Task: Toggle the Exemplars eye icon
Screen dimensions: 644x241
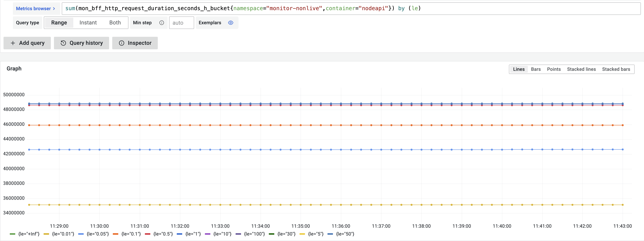Action: pos(231,23)
